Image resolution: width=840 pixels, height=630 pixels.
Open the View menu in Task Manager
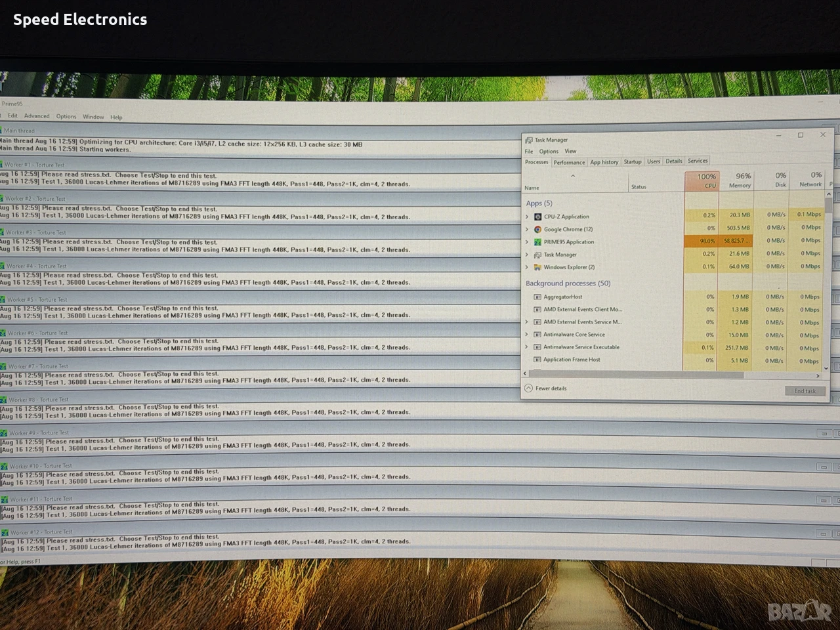[570, 151]
